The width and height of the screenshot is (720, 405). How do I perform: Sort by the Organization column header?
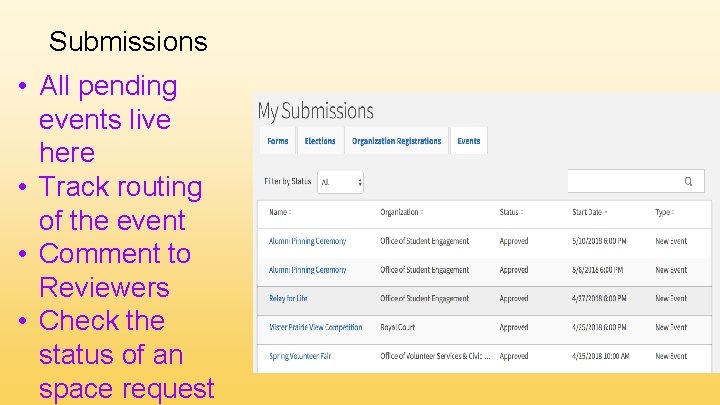pyautogui.click(x=400, y=212)
